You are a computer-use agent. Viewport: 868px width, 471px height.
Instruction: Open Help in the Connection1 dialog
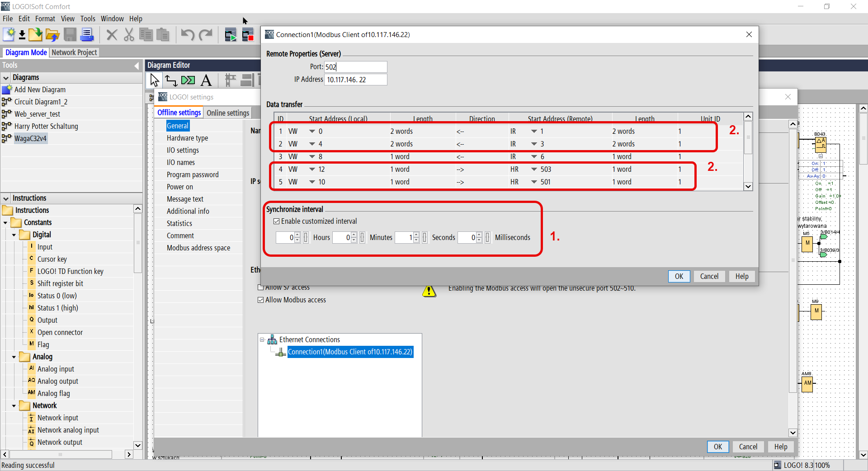coord(742,277)
